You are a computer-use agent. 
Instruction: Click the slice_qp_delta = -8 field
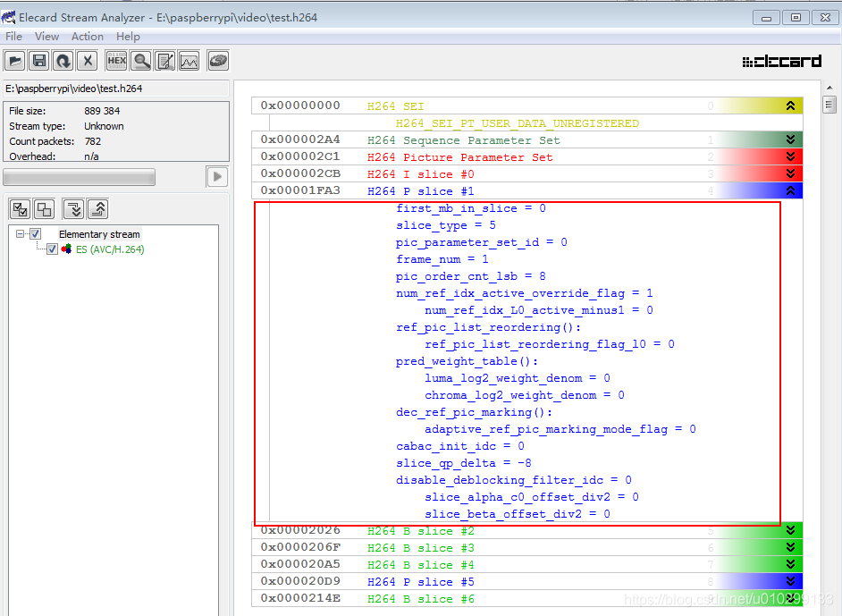tap(463, 463)
